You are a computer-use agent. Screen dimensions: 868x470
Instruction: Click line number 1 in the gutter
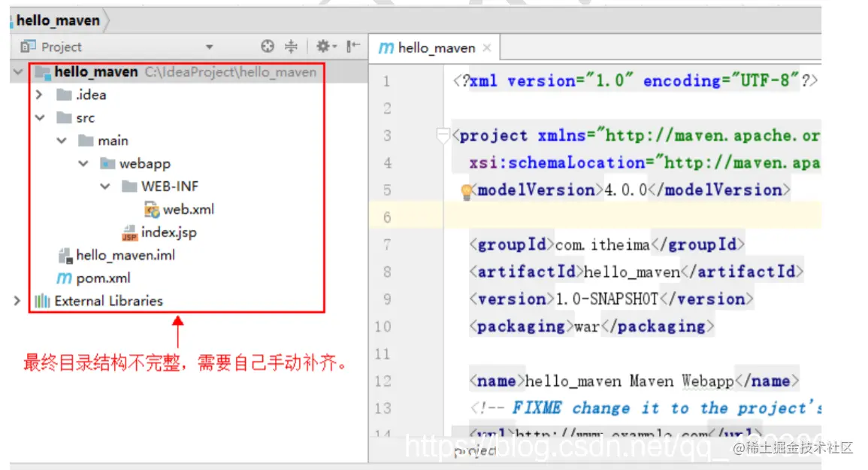386,81
